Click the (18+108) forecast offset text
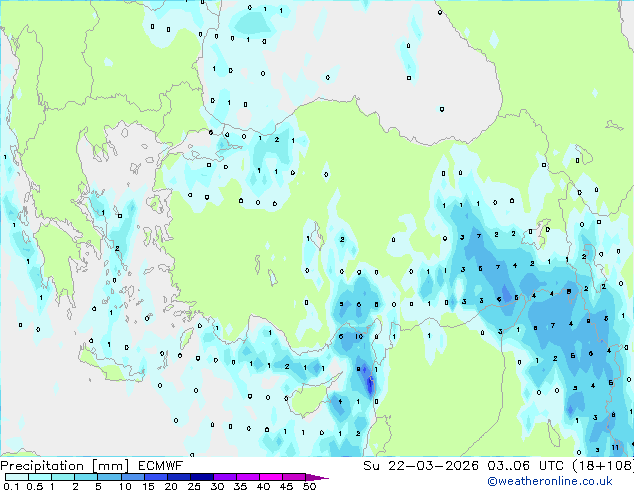The width and height of the screenshot is (634, 490). click(603, 466)
